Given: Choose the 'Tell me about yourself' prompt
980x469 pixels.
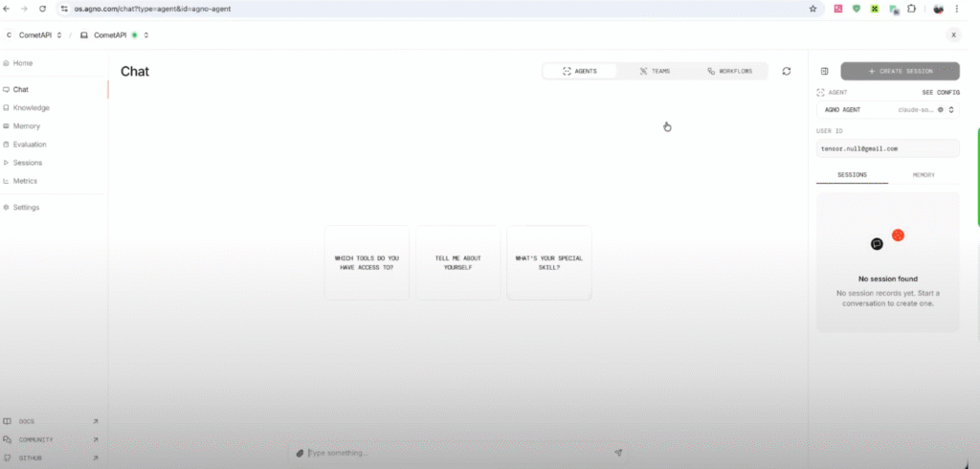Looking at the screenshot, I should 457,262.
